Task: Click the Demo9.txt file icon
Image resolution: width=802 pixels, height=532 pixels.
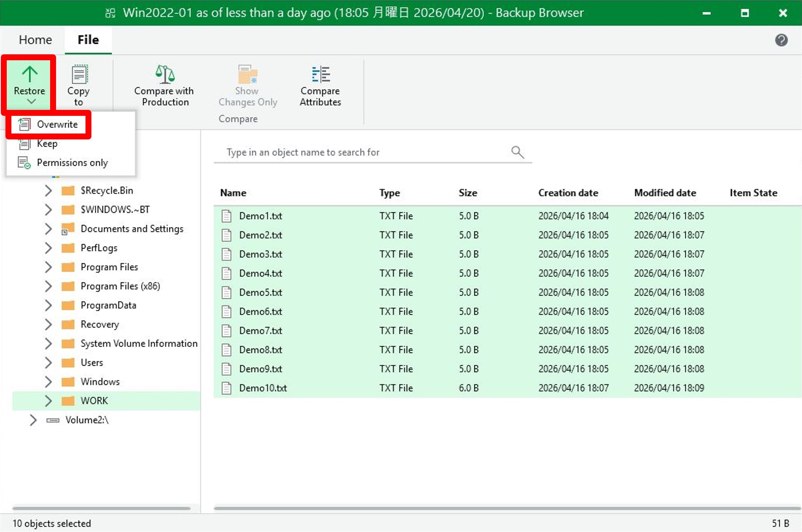Action: (x=227, y=369)
